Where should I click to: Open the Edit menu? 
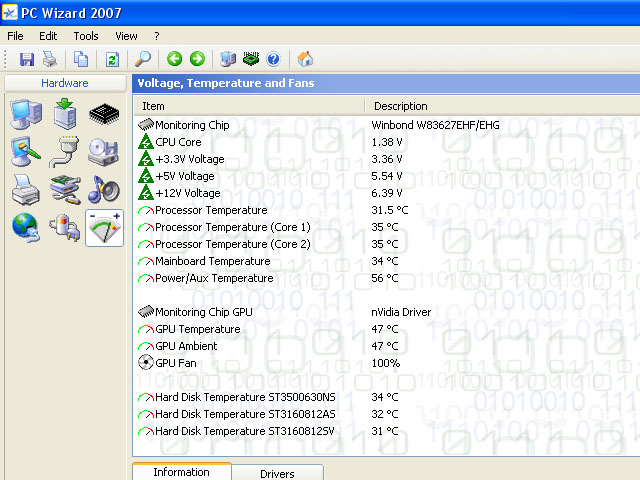tap(48, 36)
